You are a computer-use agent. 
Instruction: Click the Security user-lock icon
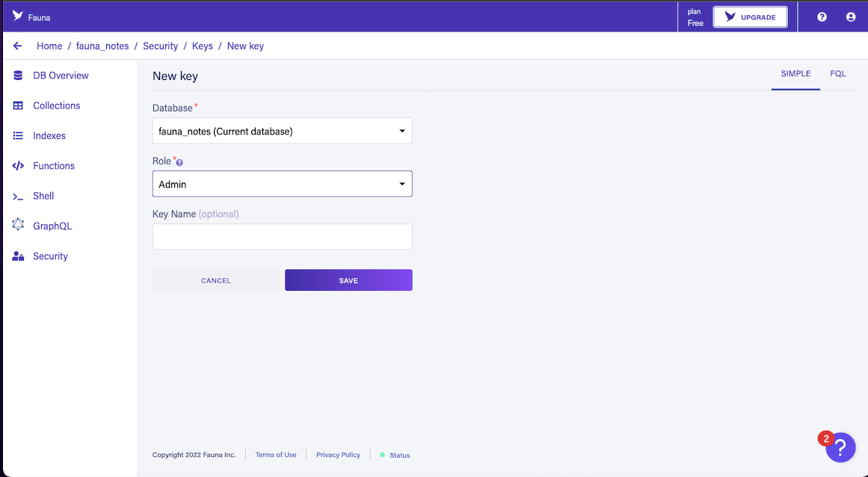[18, 256]
